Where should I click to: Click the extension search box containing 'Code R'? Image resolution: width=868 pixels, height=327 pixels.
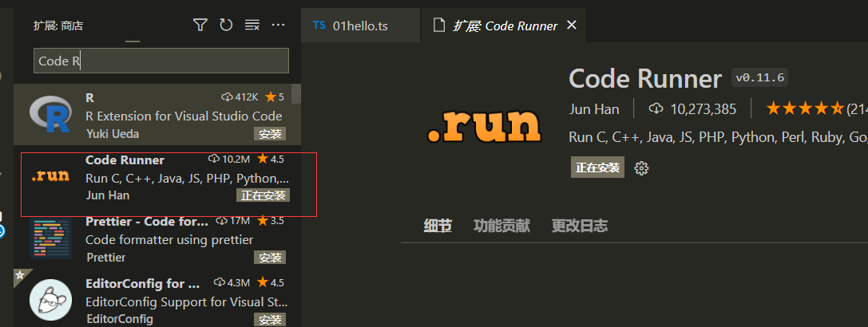(161, 61)
